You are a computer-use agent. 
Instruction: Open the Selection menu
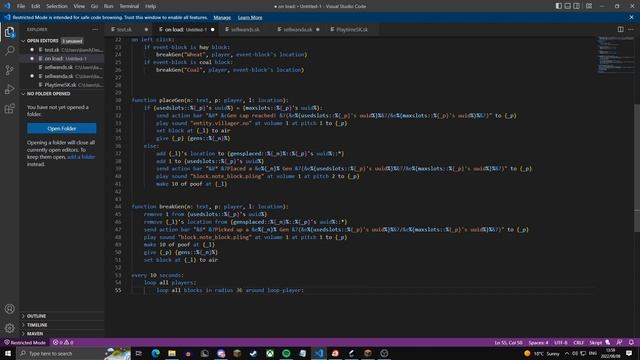(x=57, y=6)
